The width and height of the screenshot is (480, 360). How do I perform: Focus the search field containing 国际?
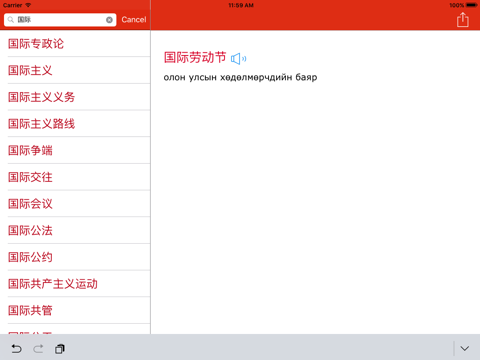pos(60,20)
